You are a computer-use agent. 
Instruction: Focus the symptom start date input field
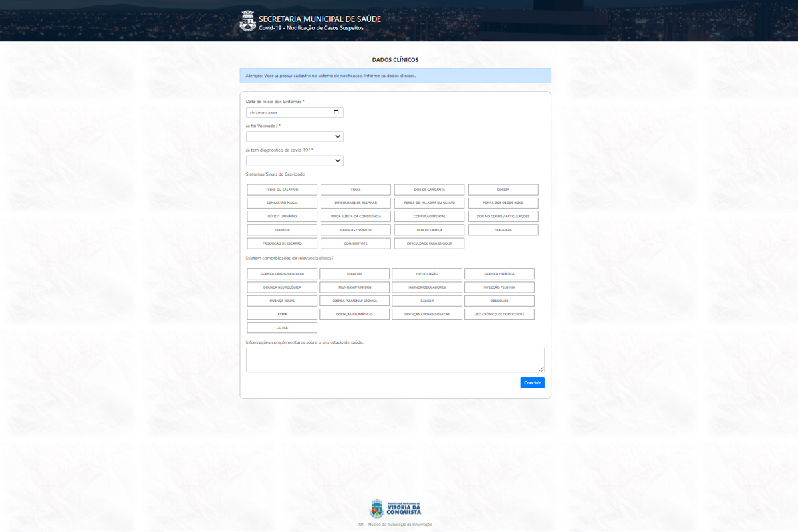click(x=286, y=112)
